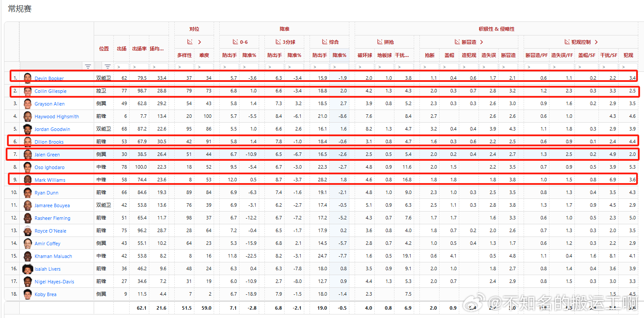Click Jamaree Bouyea's avatar photo

[28, 205]
